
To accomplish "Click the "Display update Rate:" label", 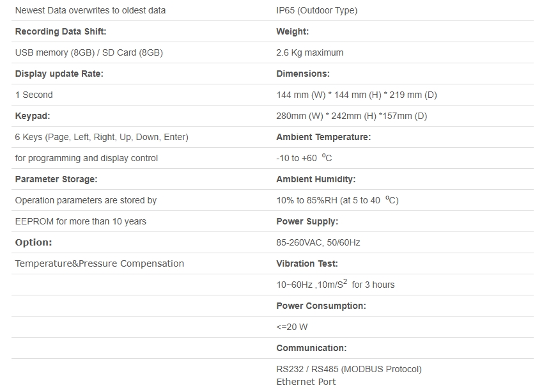I will (x=59, y=74).
